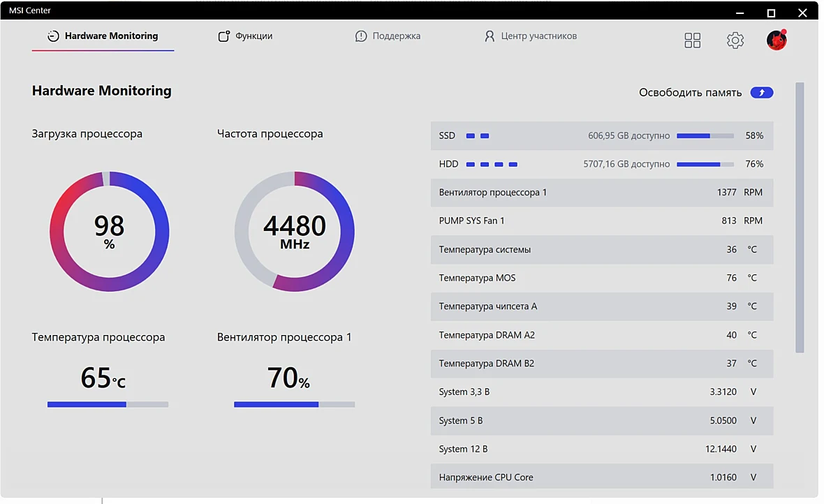Viewport: 824px width, 504px height.
Task: Click the red dragon profile avatar
Action: point(777,40)
